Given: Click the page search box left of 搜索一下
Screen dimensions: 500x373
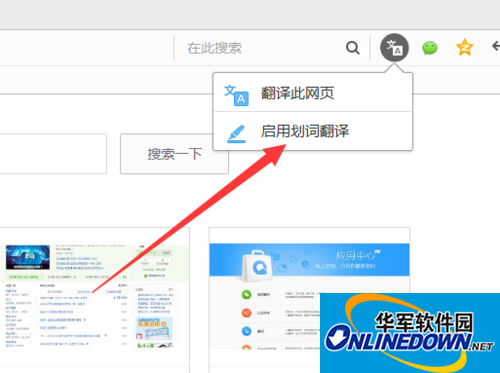Looking at the screenshot, I should tap(53, 154).
